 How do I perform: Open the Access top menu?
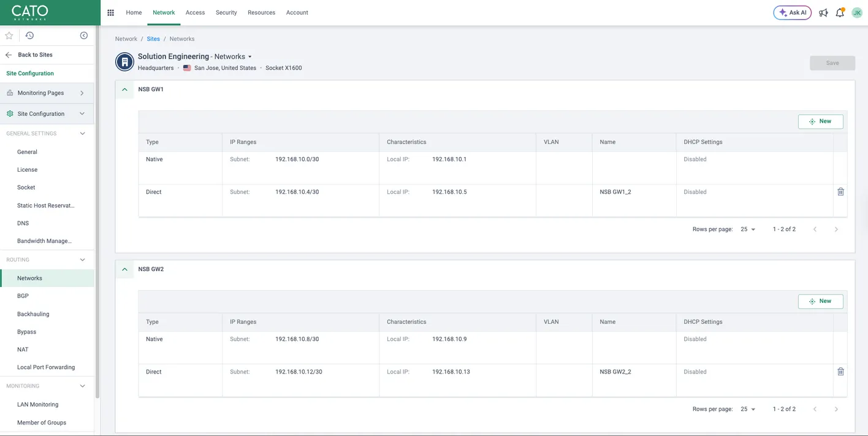[x=195, y=12]
